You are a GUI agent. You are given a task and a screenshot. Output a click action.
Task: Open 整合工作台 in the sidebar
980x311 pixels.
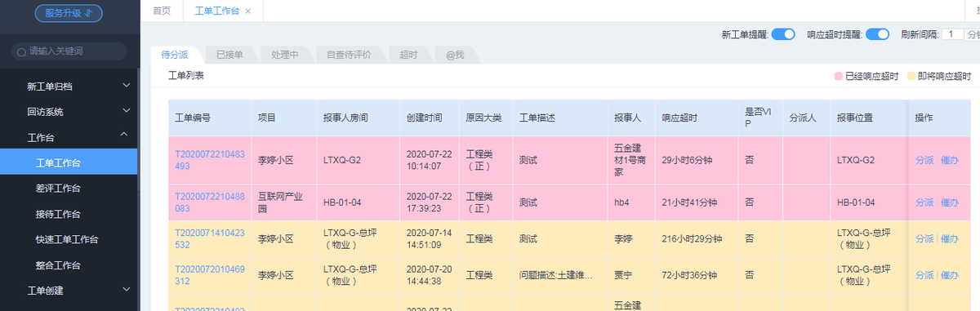69,264
